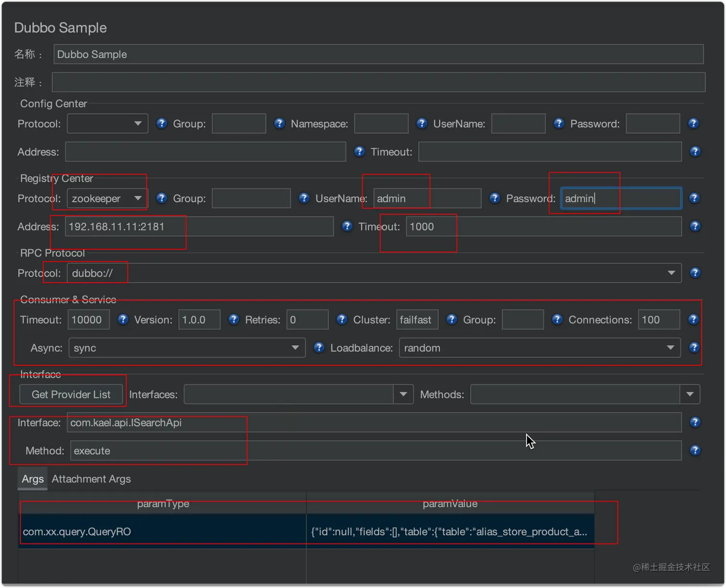
Task: Switch to the Args tab
Action: (x=33, y=479)
